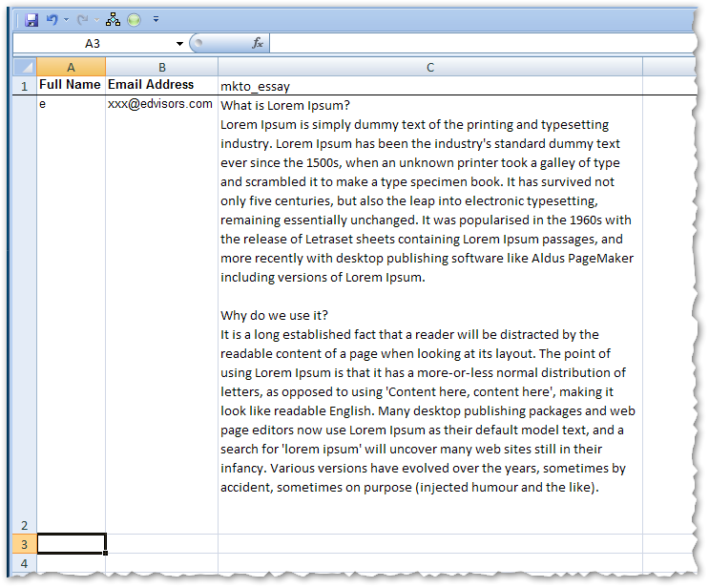
Task: Open the Redo history dropdown arrow
Action: click(x=96, y=19)
